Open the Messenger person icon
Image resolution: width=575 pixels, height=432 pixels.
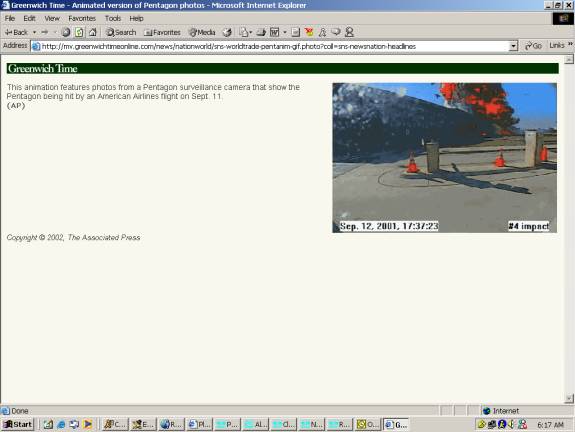pos(349,32)
